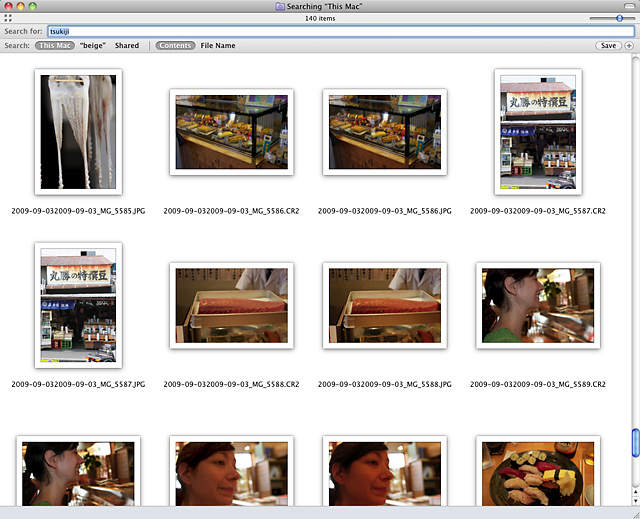Select the sushi platter photo thumbnail

[537, 472]
